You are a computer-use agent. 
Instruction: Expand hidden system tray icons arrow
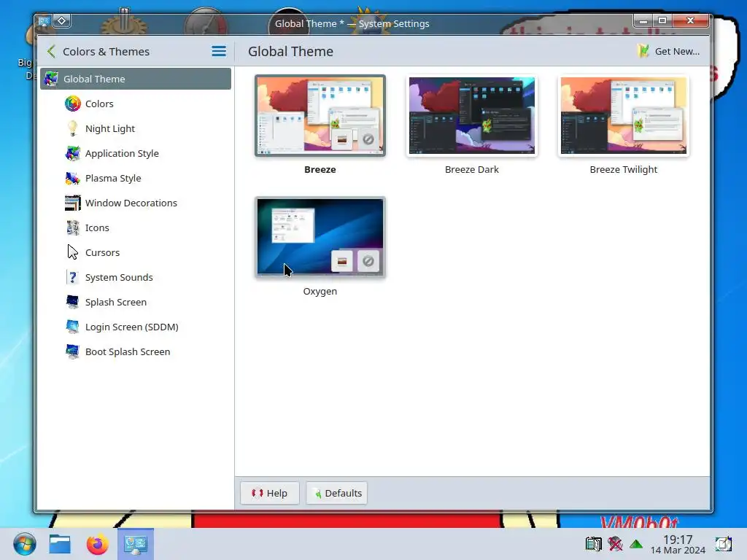pyautogui.click(x=636, y=544)
